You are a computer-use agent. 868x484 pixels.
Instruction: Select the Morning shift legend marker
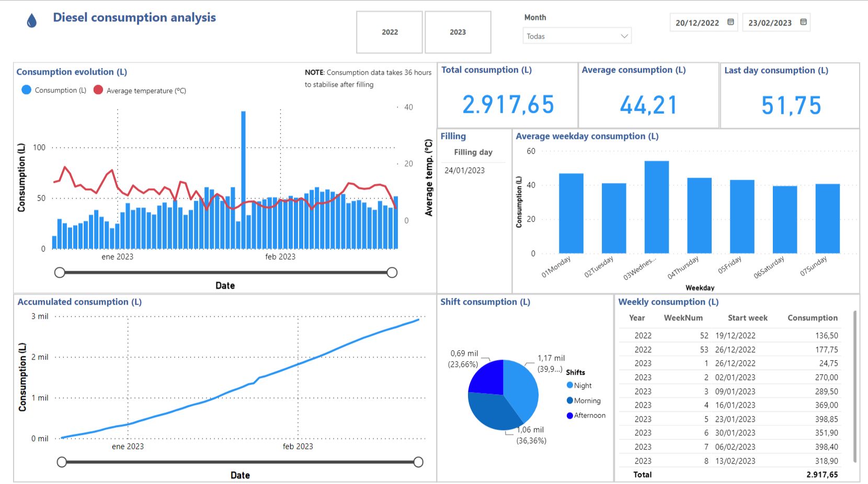click(570, 400)
